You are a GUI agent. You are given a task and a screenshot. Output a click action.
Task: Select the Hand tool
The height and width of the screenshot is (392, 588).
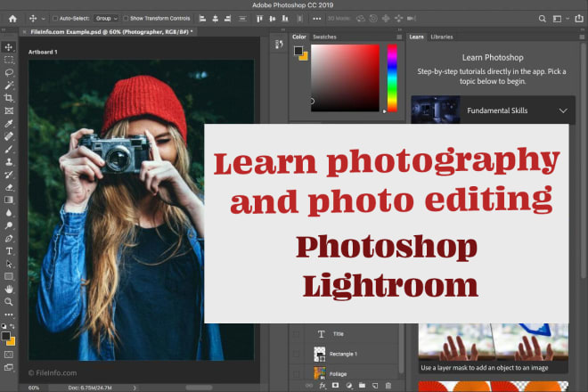pyautogui.click(x=9, y=290)
